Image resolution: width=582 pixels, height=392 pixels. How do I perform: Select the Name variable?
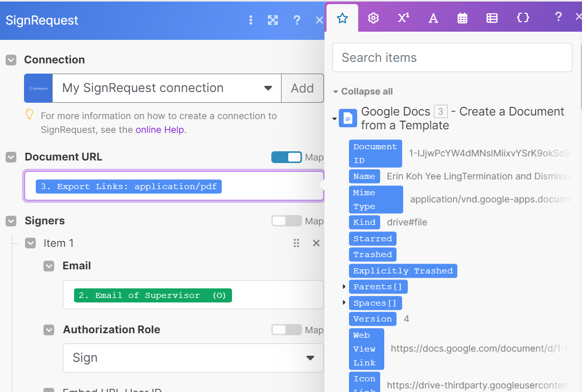[364, 176]
